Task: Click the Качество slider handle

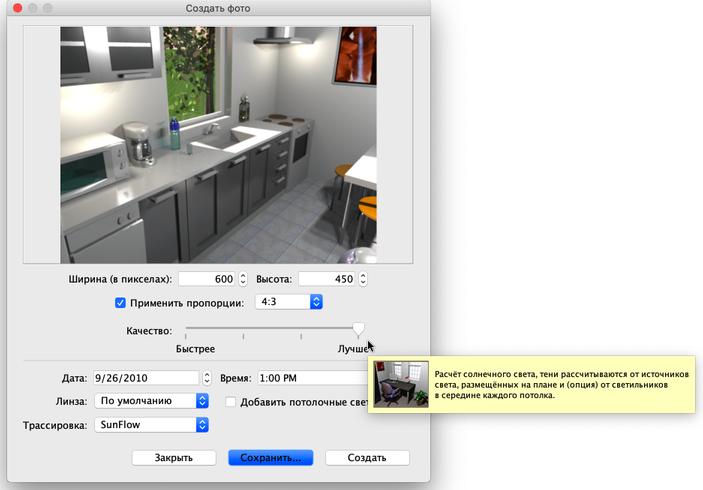Action: click(358, 330)
